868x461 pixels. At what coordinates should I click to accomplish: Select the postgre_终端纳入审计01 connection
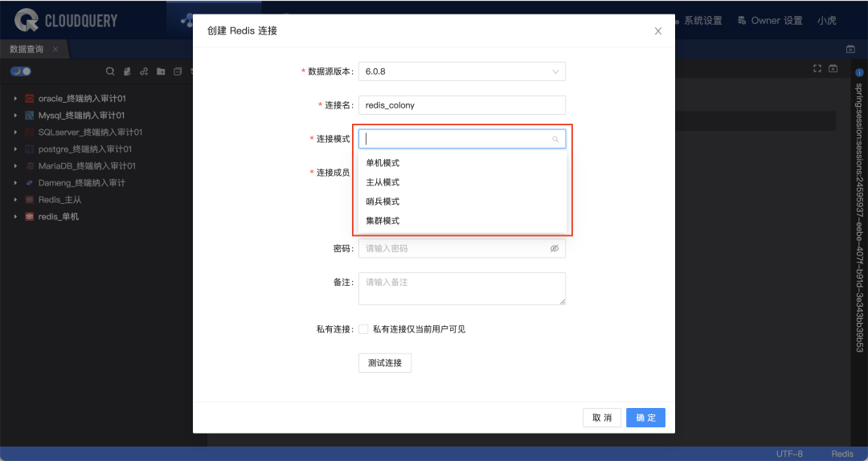tap(84, 149)
